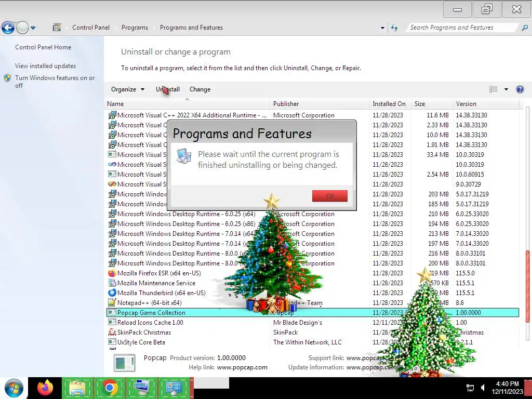This screenshot has height=399, width=532.
Task: Click the vertical list scrollbar thumb
Action: point(527,287)
